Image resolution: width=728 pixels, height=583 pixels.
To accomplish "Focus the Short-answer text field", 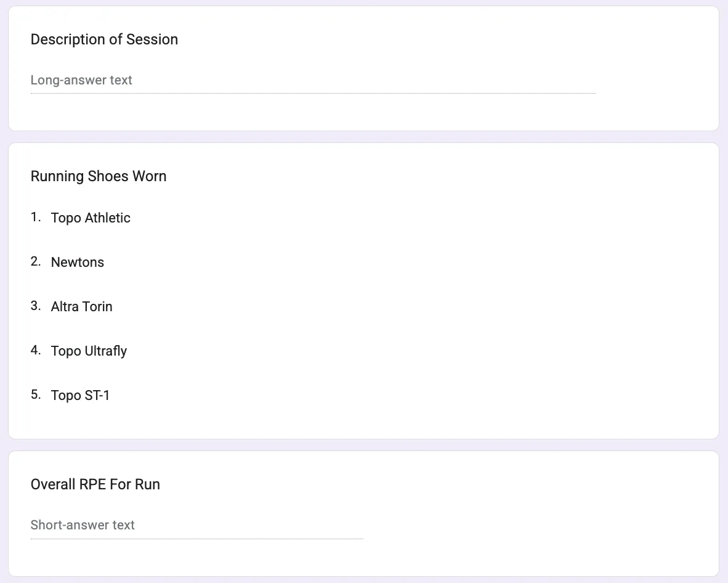I will (x=197, y=525).
